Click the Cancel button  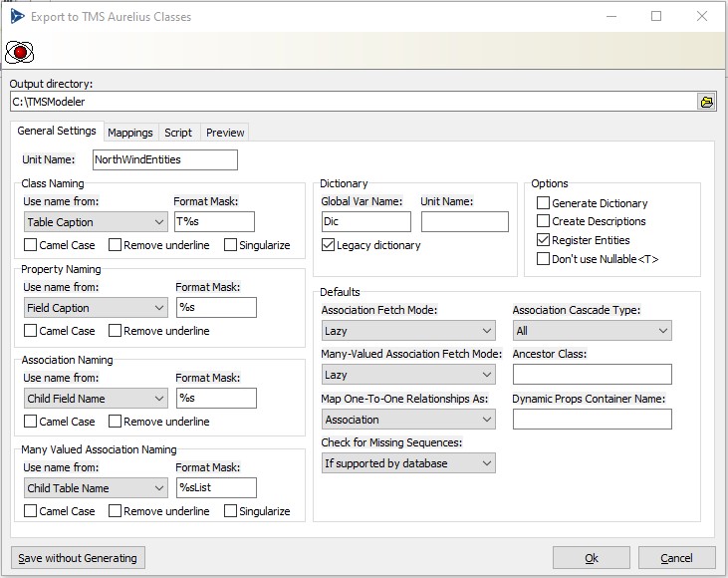click(676, 557)
